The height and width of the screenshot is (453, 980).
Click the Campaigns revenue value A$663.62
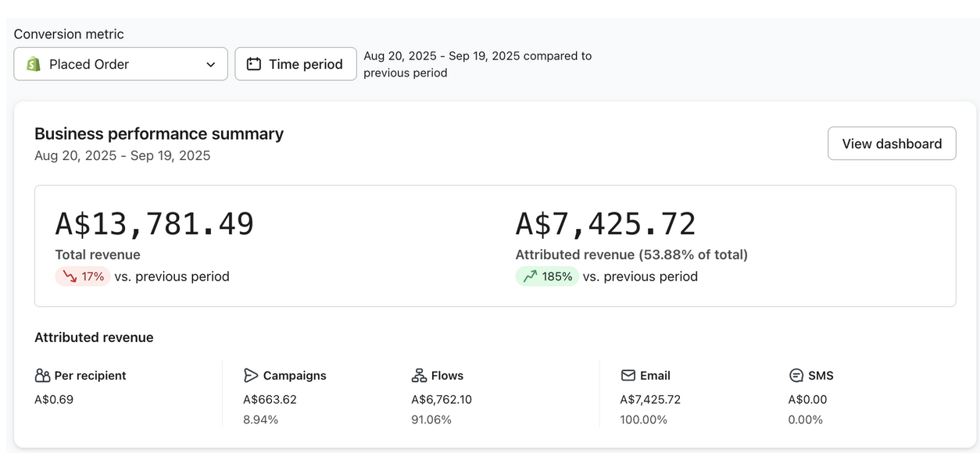tap(270, 399)
